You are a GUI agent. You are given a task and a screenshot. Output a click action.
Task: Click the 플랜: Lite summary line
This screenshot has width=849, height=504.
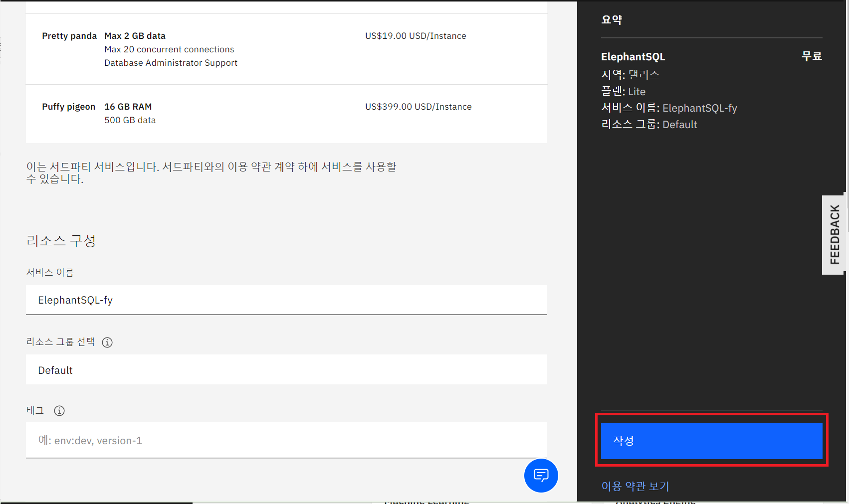click(623, 91)
